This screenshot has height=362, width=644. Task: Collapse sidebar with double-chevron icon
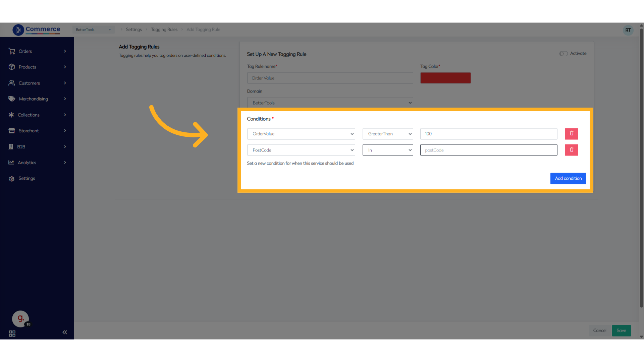(65, 332)
